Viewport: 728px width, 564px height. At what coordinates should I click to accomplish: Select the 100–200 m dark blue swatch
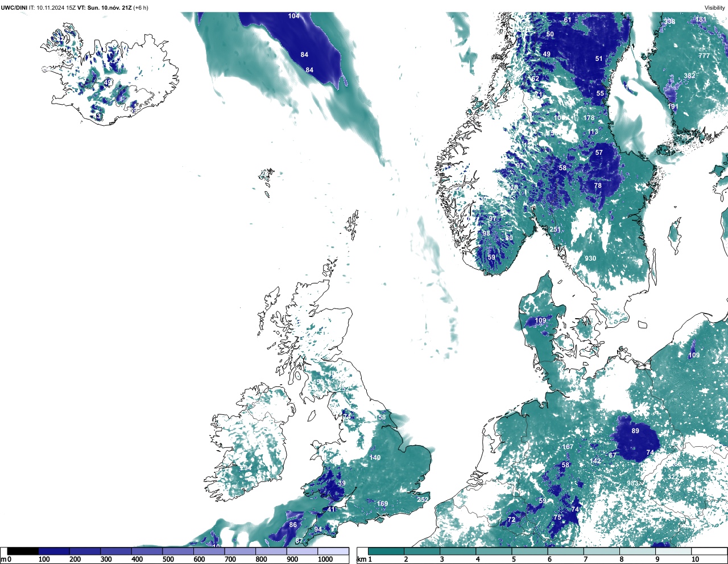(x=54, y=551)
